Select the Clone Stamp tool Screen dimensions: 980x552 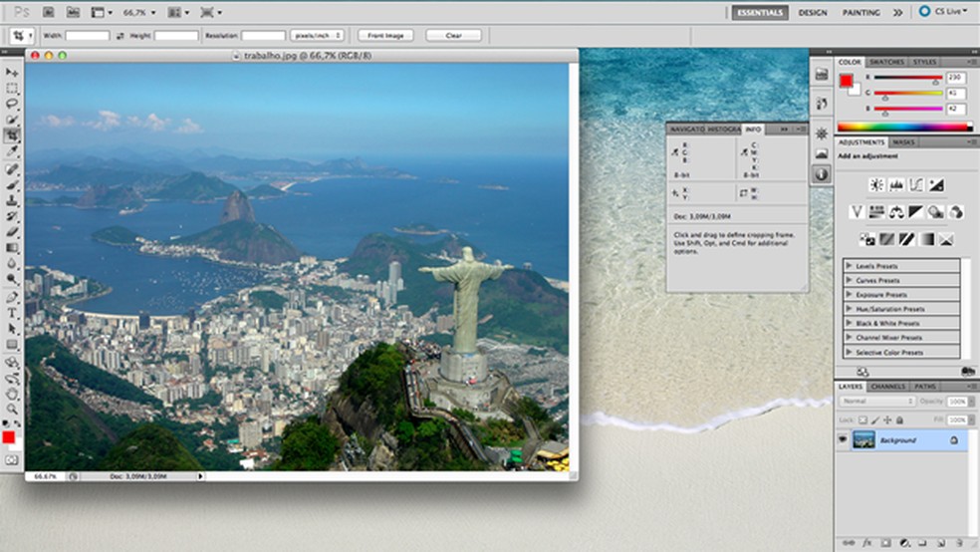12,200
